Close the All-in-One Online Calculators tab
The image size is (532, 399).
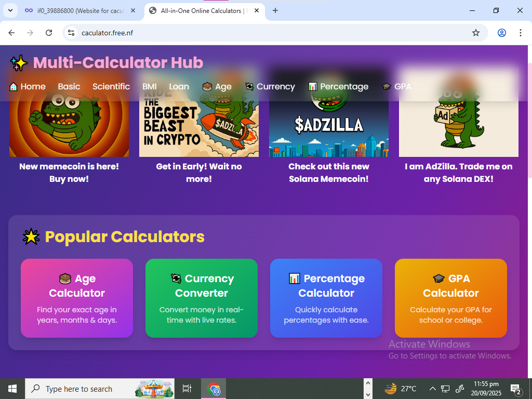click(x=257, y=10)
